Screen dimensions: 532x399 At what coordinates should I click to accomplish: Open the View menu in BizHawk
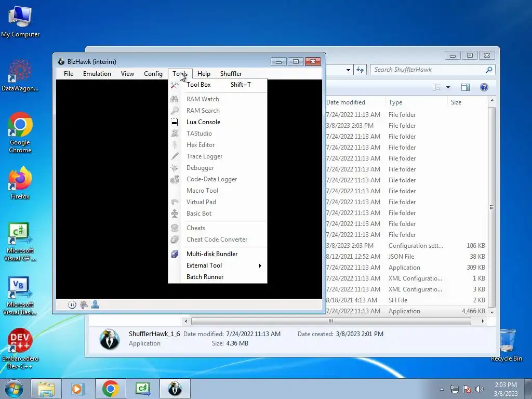pos(128,74)
